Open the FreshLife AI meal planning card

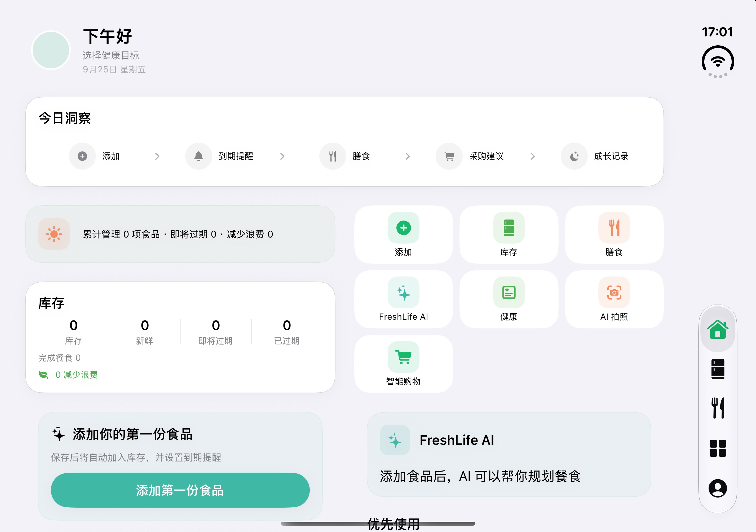coord(509,455)
